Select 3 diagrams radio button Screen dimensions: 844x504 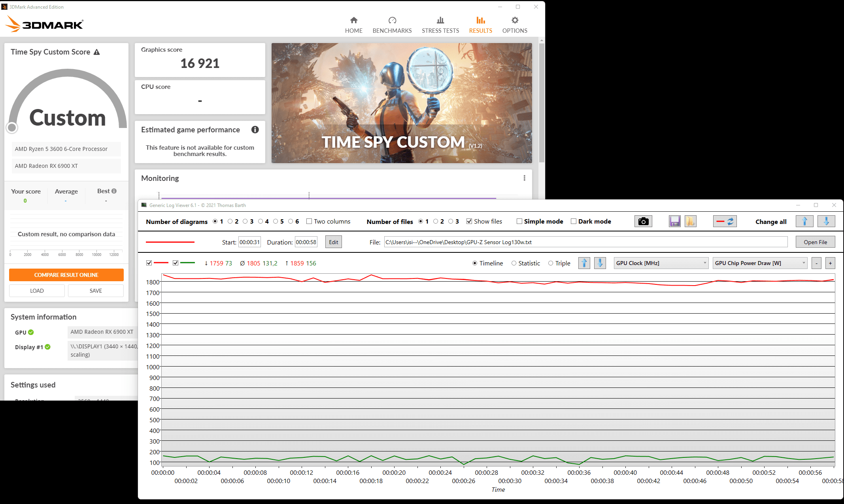point(245,222)
